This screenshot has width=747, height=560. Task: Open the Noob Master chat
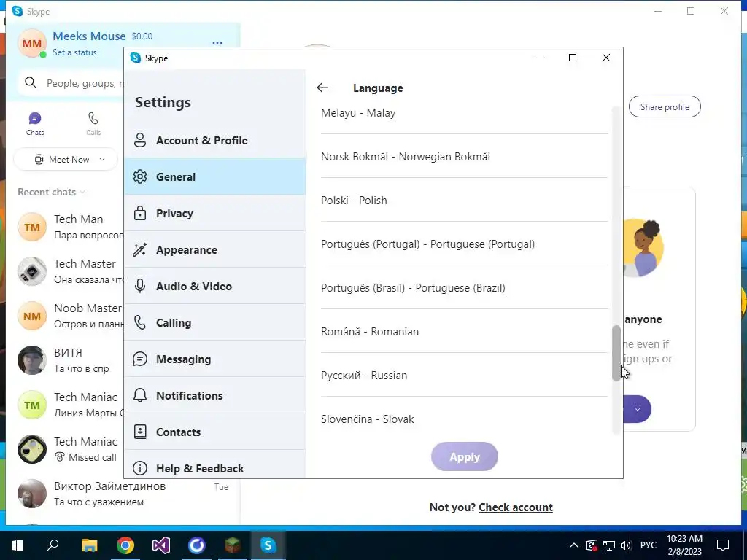[x=71, y=316]
